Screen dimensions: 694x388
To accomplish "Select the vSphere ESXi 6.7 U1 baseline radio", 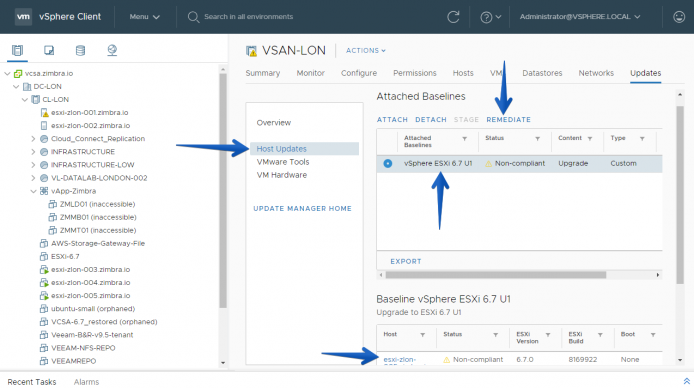I will pyautogui.click(x=388, y=164).
